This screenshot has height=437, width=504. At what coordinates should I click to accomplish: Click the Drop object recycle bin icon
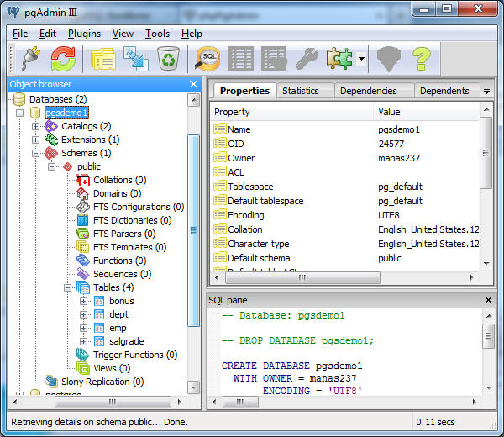[169, 59]
